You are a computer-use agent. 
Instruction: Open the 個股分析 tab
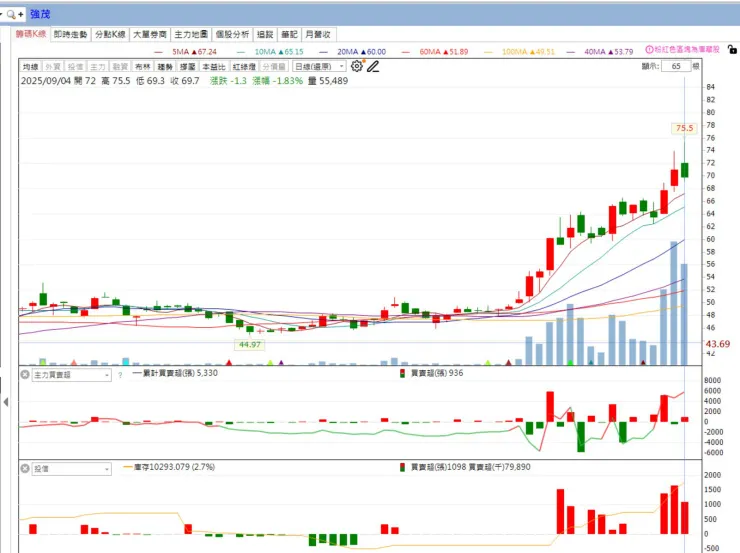tap(232, 34)
